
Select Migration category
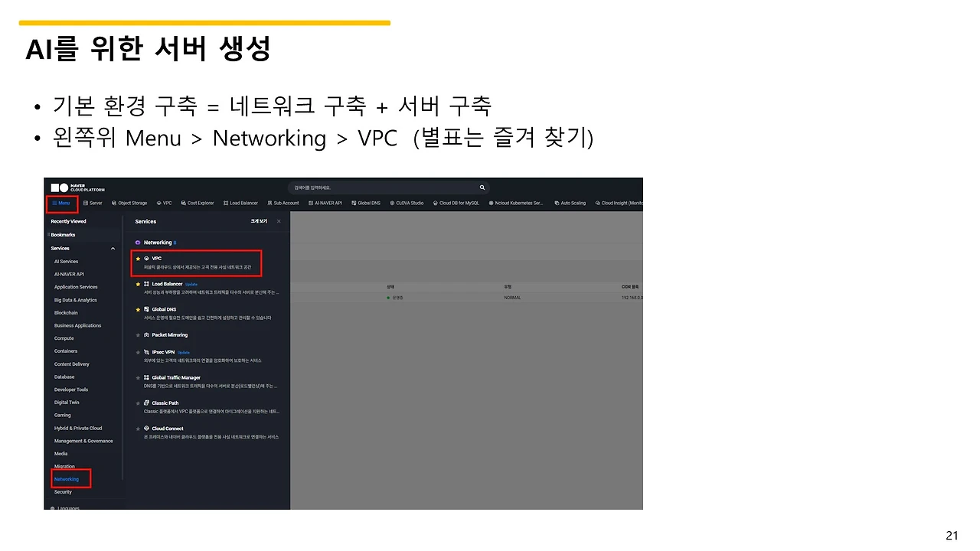pos(64,466)
